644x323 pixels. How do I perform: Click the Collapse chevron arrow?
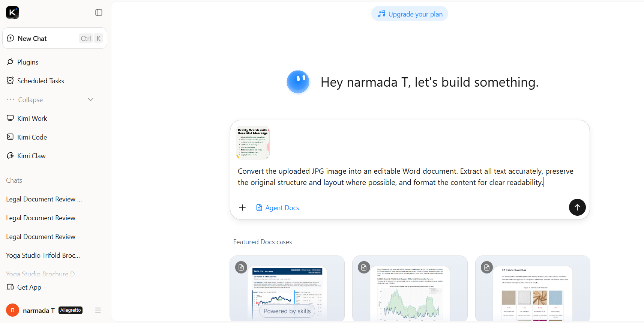(90, 99)
